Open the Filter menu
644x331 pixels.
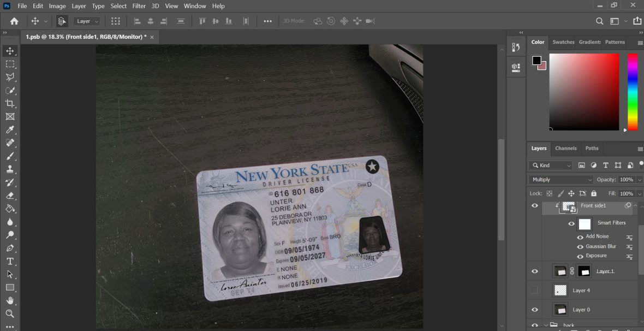point(139,6)
